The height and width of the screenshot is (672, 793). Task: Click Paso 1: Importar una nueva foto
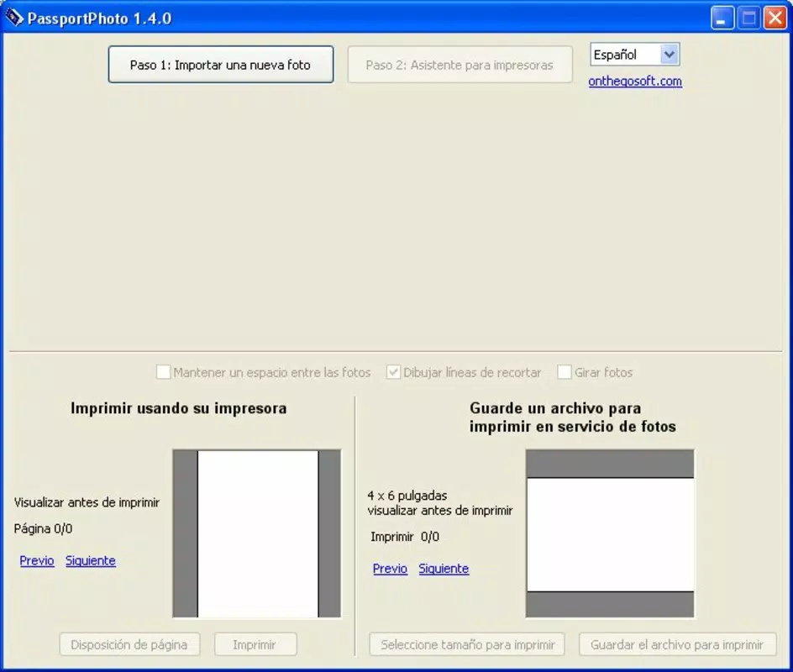point(220,65)
